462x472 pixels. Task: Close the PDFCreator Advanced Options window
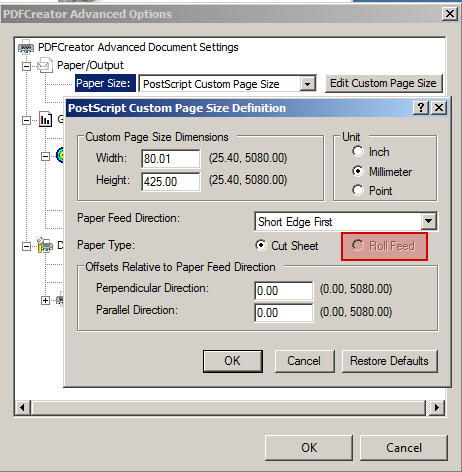(x=450, y=14)
